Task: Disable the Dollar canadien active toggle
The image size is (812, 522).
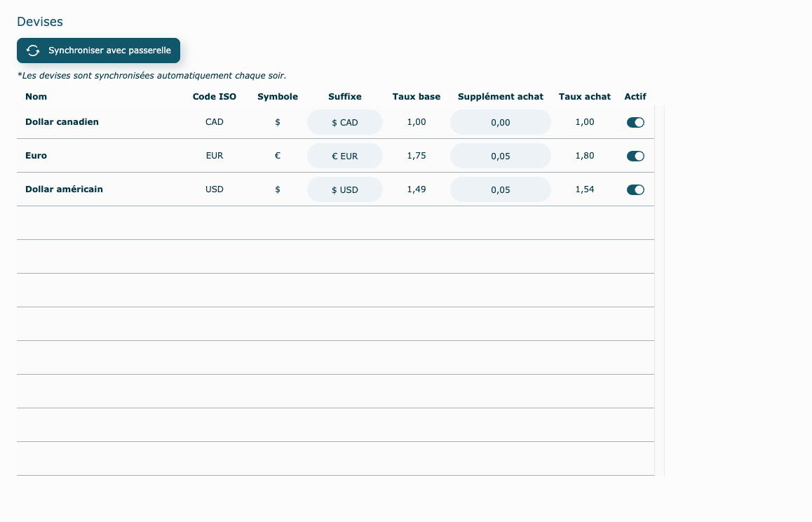Action: (635, 122)
